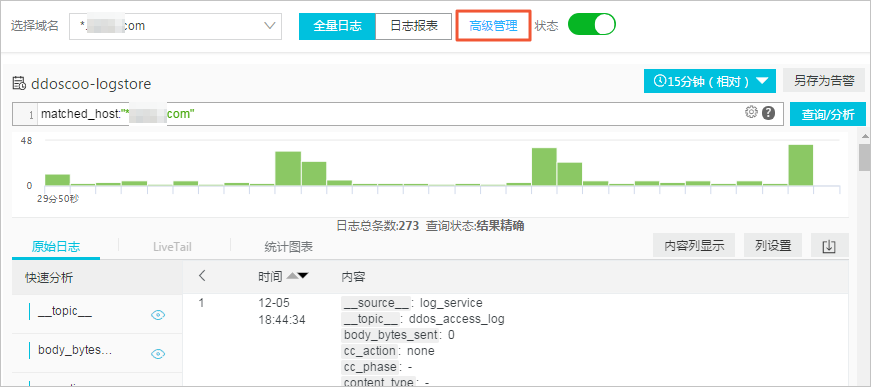Screen dimensions: 871x387
Task: Click the __source__ field key
Action: click(377, 303)
